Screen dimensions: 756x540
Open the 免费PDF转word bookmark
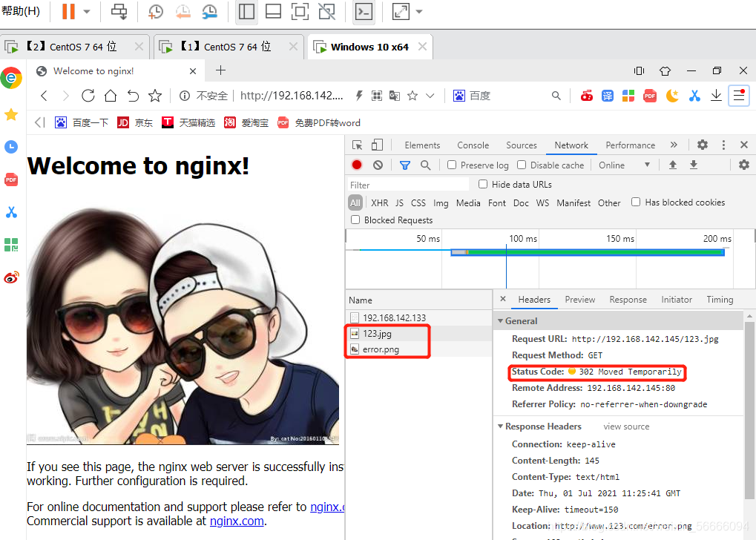pos(319,123)
